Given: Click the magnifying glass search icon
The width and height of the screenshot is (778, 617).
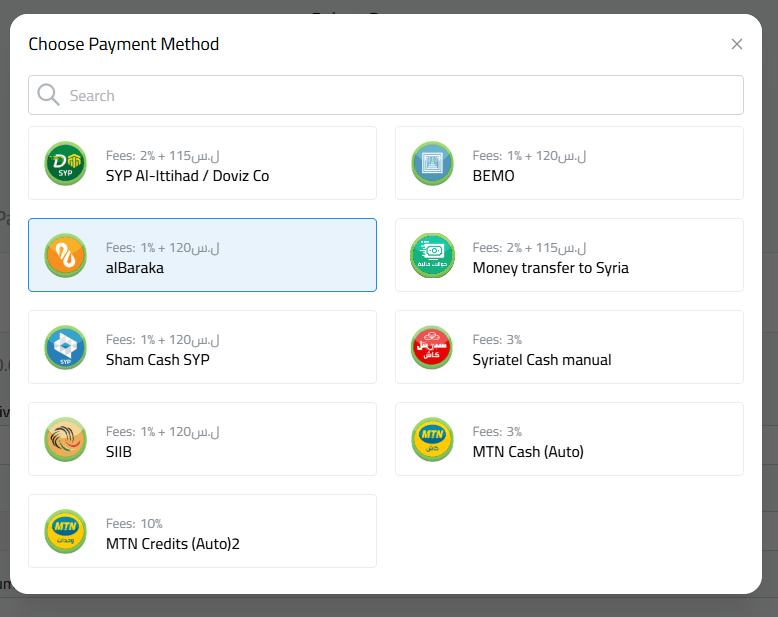Looking at the screenshot, I should [49, 95].
